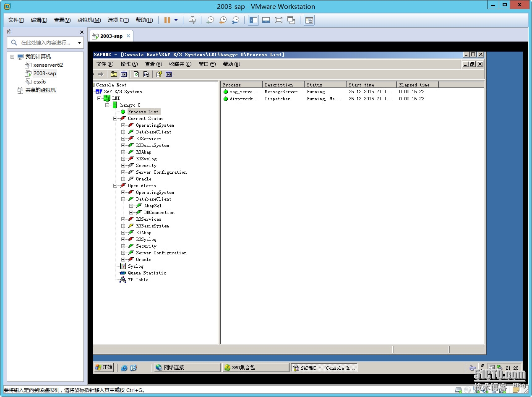
Task: Sort by the Elapsed time column header
Action: tap(417, 85)
